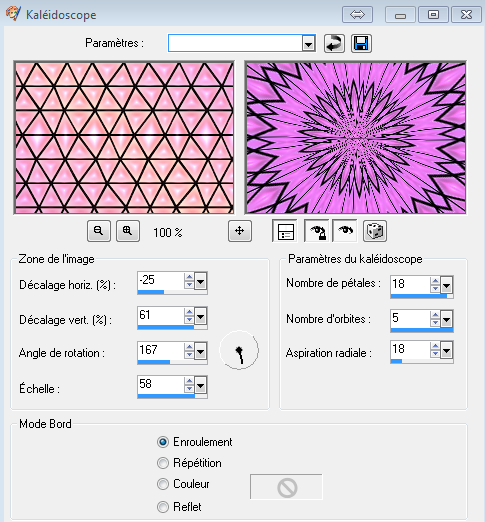Open Angle de rotation dropdown arrow
This screenshot has width=485, height=522.
tap(200, 351)
